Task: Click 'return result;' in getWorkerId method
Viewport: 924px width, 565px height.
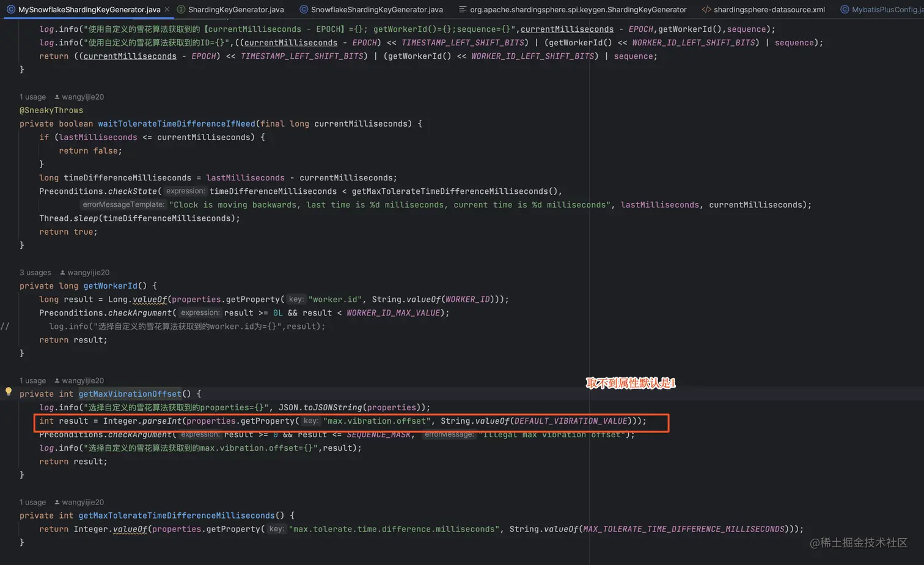Action: pyautogui.click(x=73, y=340)
